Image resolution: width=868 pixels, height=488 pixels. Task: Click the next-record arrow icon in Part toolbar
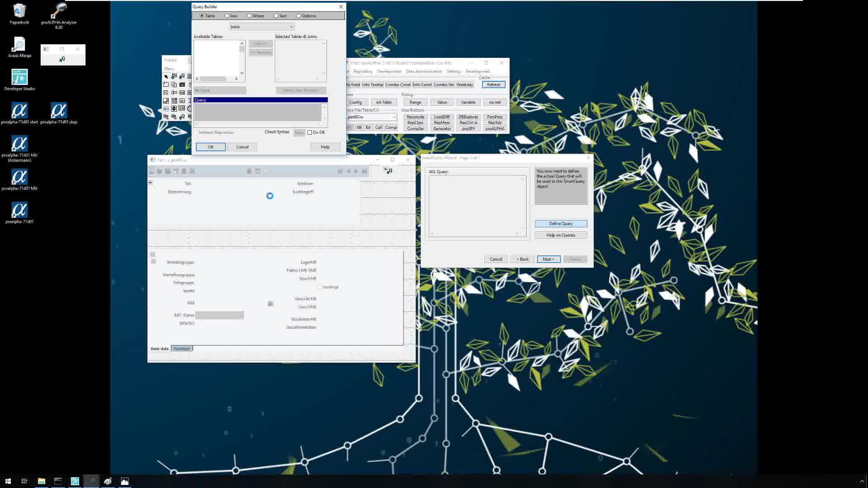click(356, 171)
